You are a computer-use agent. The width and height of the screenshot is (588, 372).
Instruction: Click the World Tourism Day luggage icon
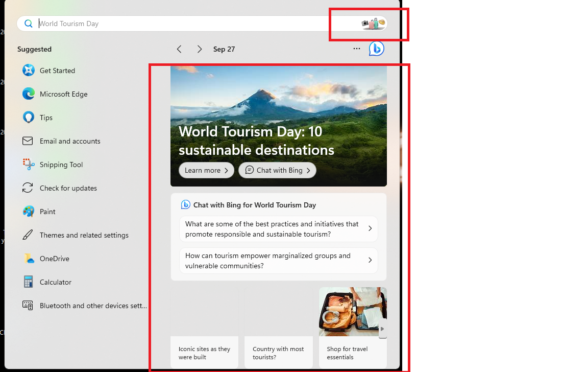[373, 24]
